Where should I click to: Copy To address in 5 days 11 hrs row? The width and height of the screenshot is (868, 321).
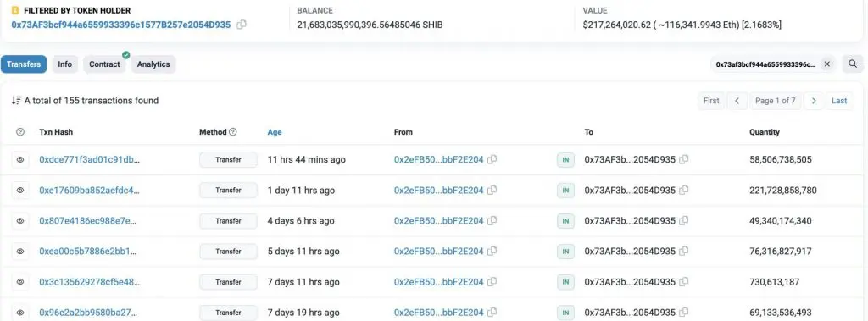pos(684,252)
